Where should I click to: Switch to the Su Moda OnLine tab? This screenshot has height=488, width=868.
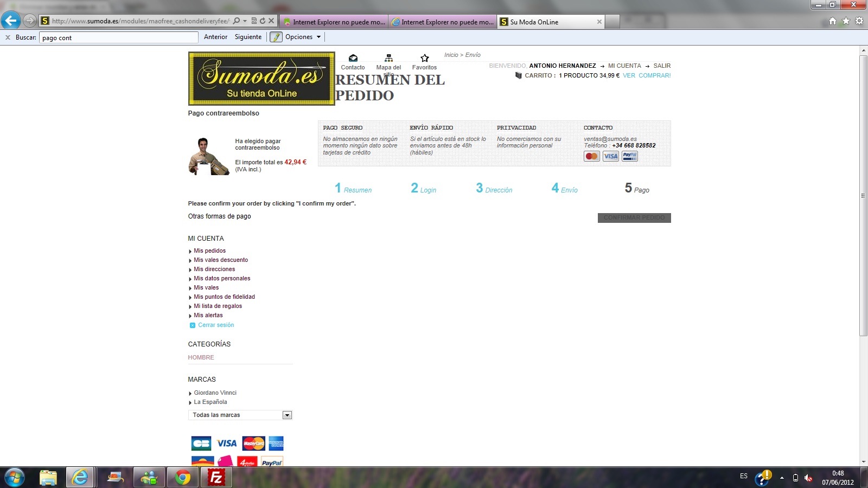pos(551,22)
